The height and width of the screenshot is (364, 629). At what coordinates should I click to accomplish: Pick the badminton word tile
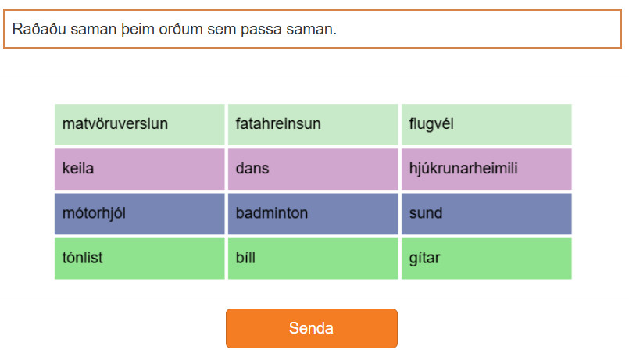point(313,213)
